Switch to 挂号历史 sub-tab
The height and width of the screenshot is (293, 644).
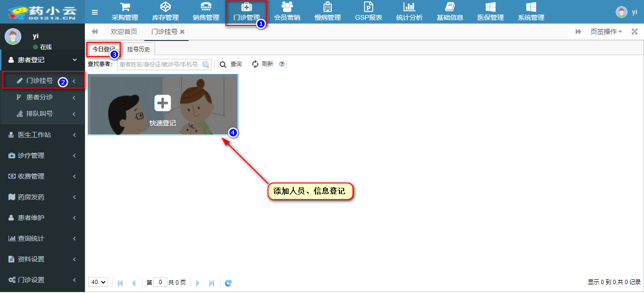click(x=139, y=49)
